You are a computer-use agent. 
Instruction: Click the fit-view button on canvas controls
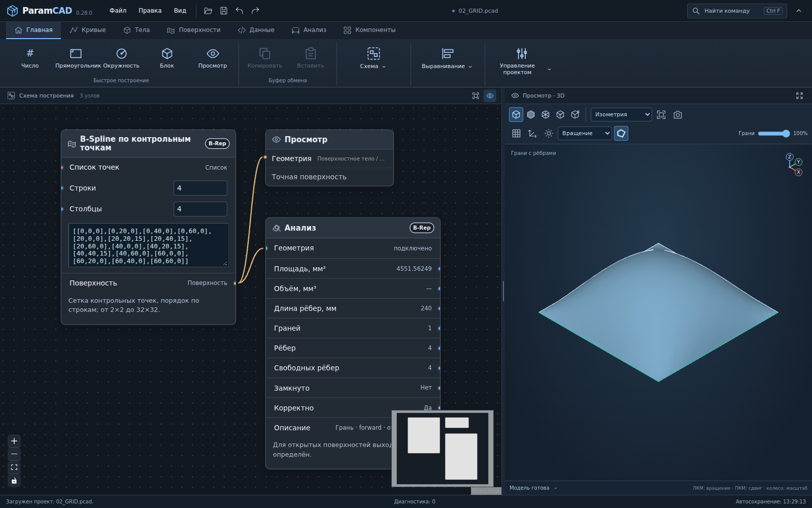click(14, 467)
